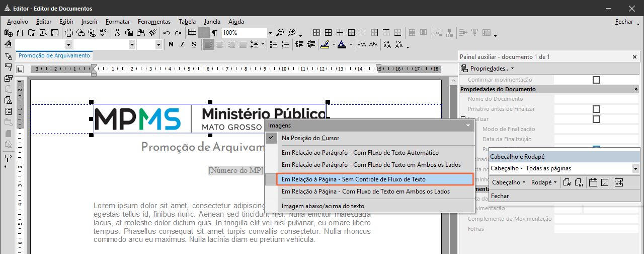
Task: Collapse Propriedades do Documento section
Action: [x=636, y=89]
